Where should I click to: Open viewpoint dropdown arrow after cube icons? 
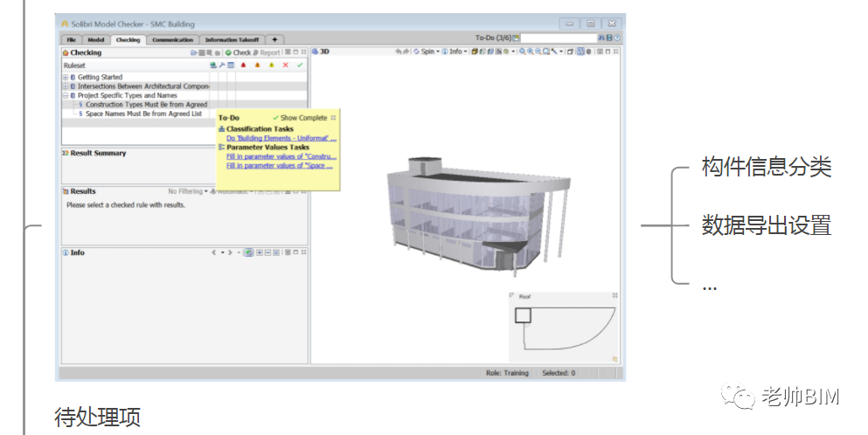513,52
